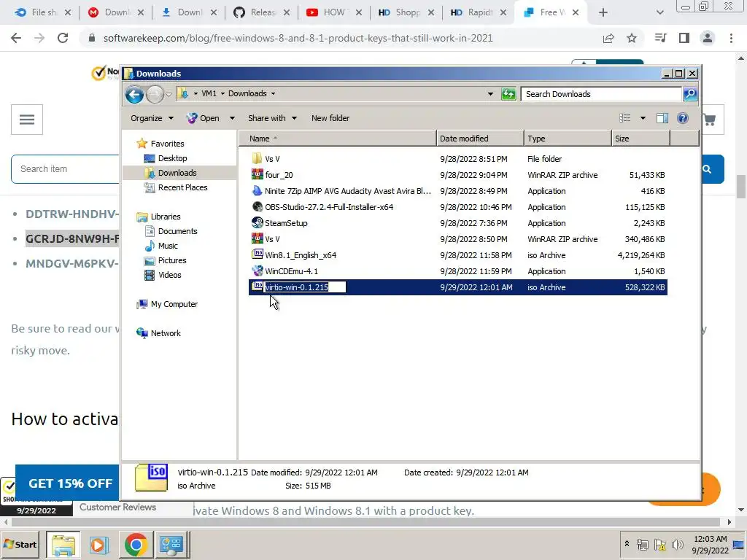Viewport: 747px width, 560px height.
Task: Open website hamburger menu icon
Action: [x=27, y=120]
